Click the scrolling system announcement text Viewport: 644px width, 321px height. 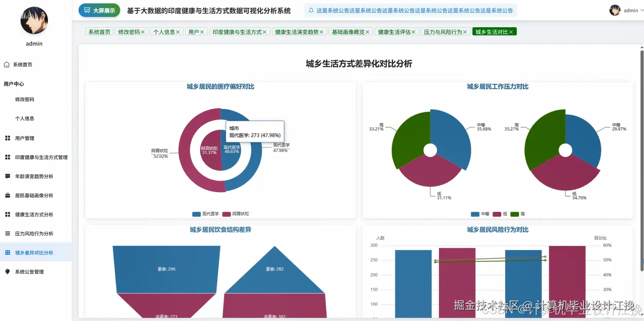[x=415, y=11]
